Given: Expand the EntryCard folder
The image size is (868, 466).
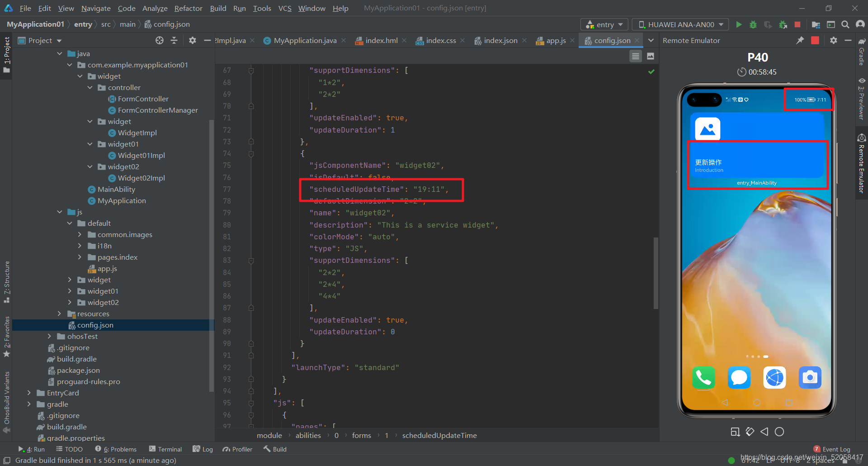Looking at the screenshot, I should [x=29, y=393].
